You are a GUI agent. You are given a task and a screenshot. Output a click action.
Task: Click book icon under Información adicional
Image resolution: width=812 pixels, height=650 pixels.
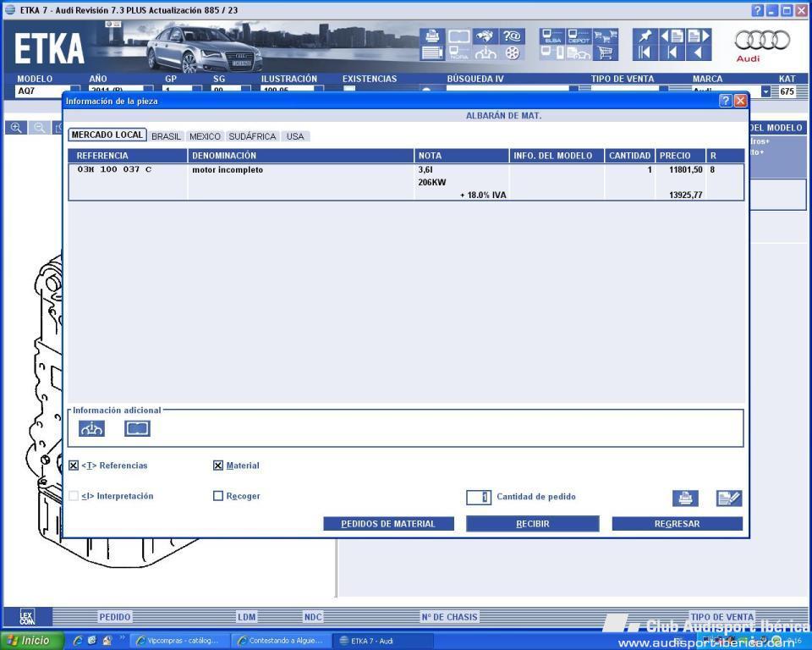pyautogui.click(x=137, y=428)
